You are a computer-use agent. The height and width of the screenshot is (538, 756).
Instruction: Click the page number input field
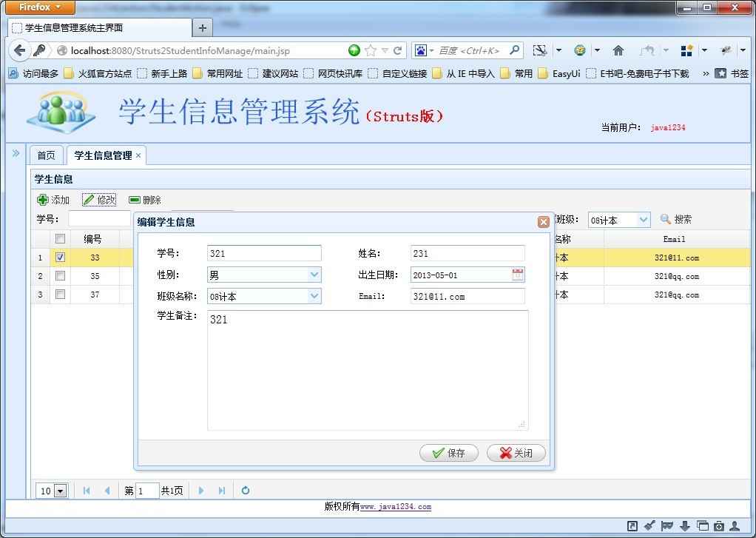click(146, 491)
